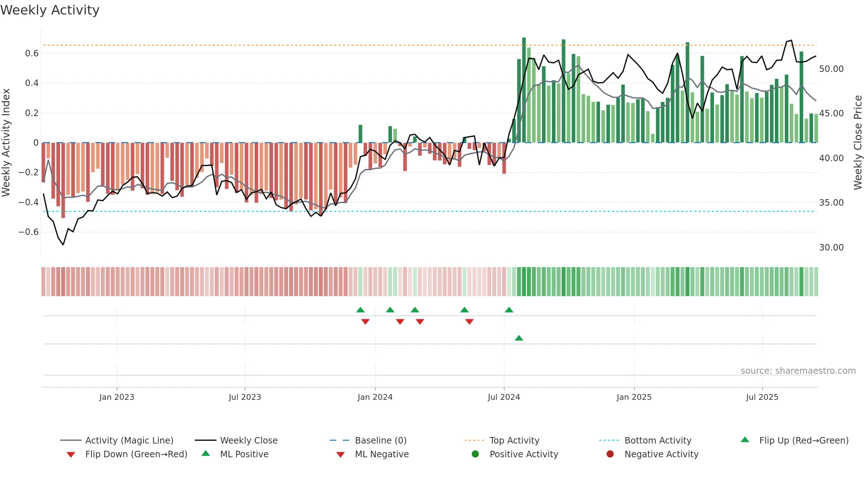This screenshot has height=488, width=868.
Task: Click the 'Jul 2025' x-axis label
Action: tap(762, 397)
